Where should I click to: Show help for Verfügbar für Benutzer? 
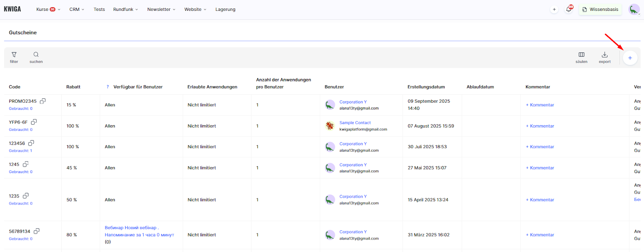(x=107, y=87)
